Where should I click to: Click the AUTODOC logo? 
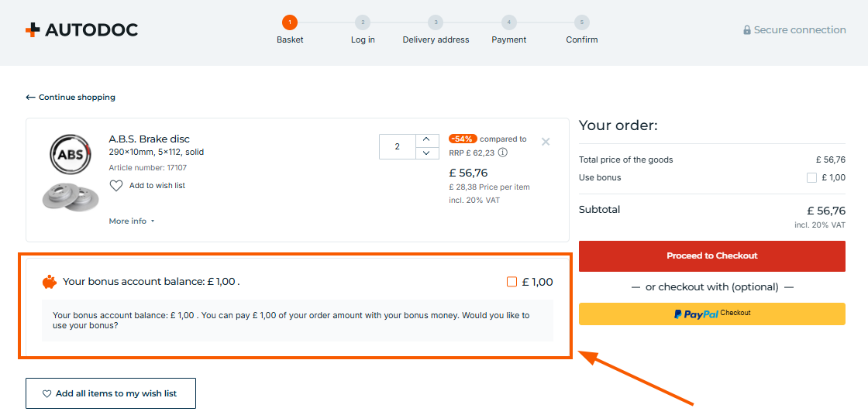81,30
